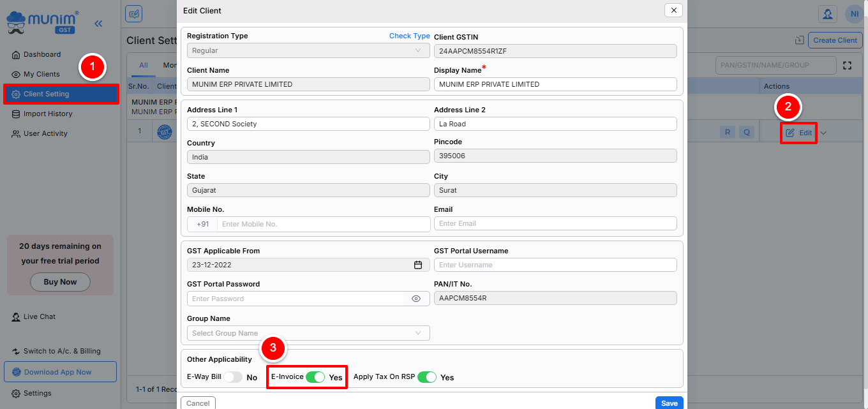The height and width of the screenshot is (409, 868).
Task: Disable the E-Invoice toggle
Action: pos(315,377)
